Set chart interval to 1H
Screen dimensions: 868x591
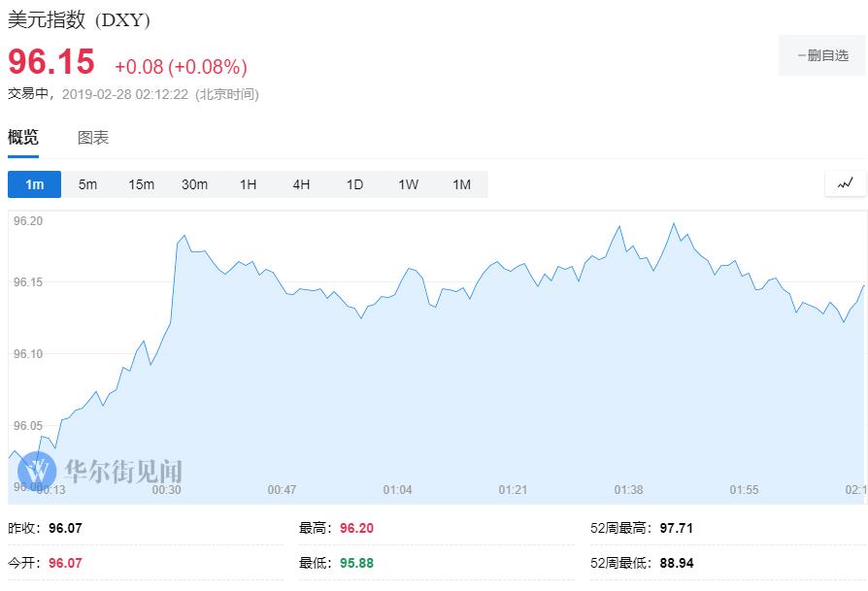tap(249, 184)
